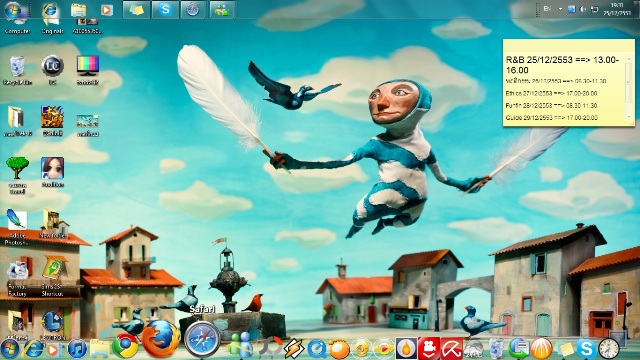Open the file transfer green arrow dock icon
The image size is (640, 360).
(519, 349)
